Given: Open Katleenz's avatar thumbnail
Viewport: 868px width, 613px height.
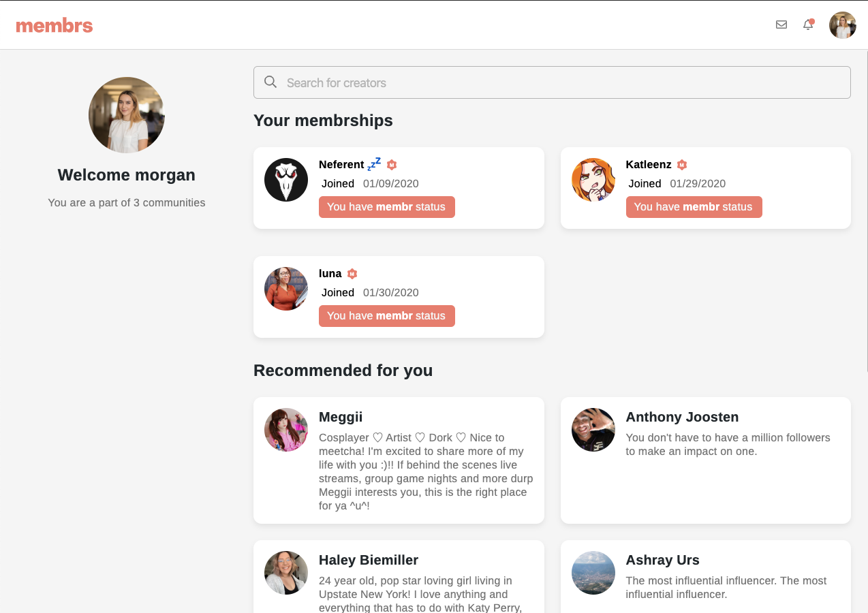Looking at the screenshot, I should 593,180.
